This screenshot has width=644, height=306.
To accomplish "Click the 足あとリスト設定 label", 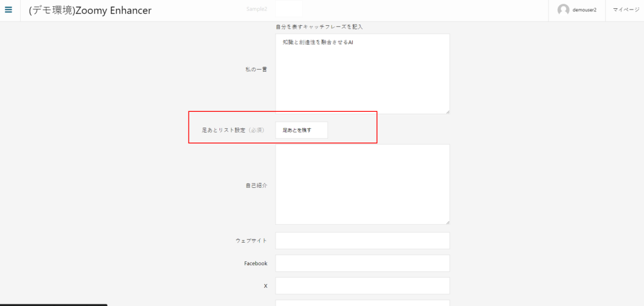I will [x=232, y=130].
